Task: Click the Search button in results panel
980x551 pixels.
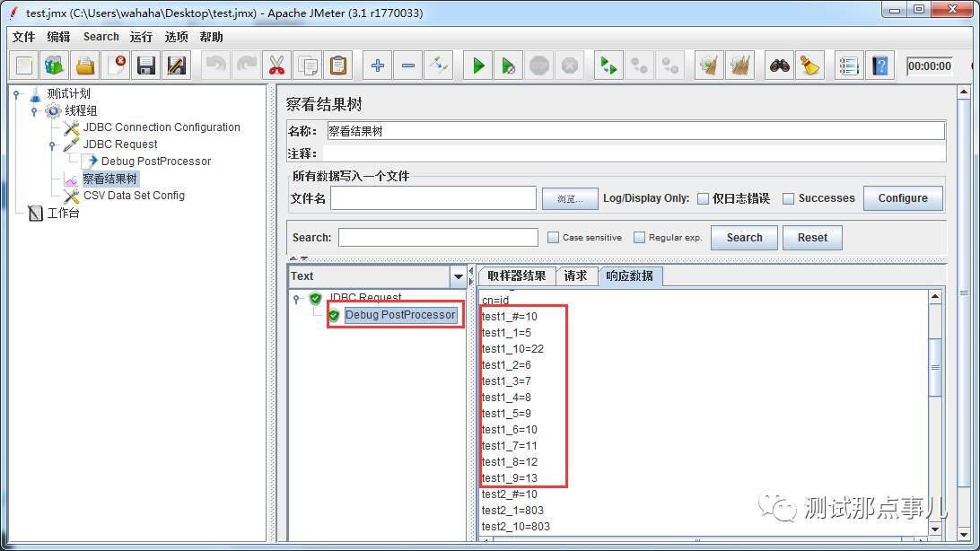Action: (x=744, y=238)
